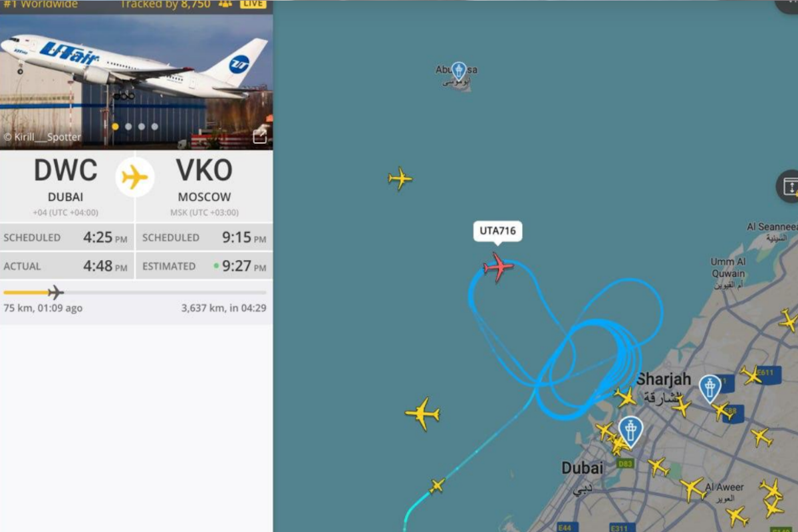Screen dimensions: 798x532
Task: Click the map panel button at right edge
Action: click(789, 186)
